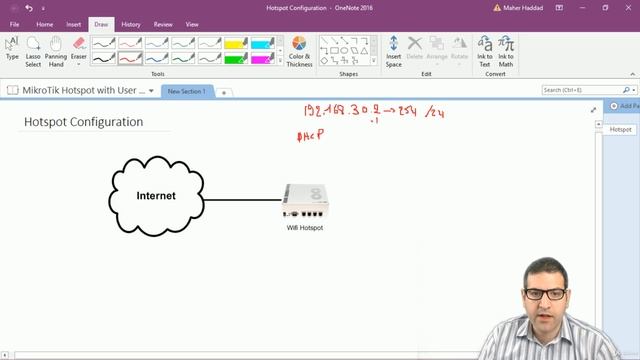Open the search scope dropdown arrow
640x360 pixels.
633,90
